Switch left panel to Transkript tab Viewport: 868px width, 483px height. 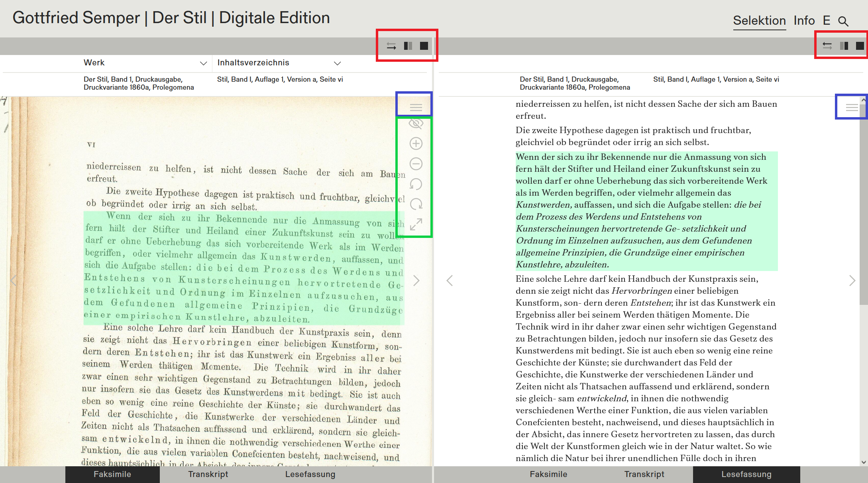click(208, 474)
